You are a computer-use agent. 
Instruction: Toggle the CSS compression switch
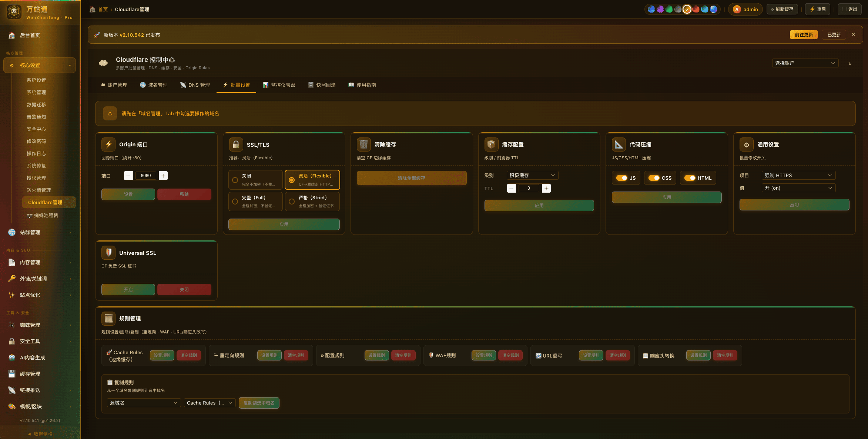[654, 178]
